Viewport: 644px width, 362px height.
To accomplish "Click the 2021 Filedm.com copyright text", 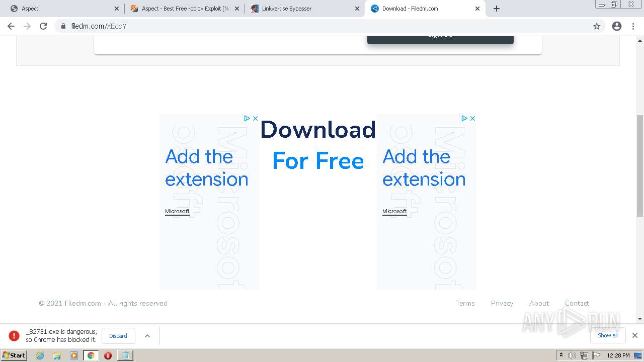I will (x=103, y=303).
